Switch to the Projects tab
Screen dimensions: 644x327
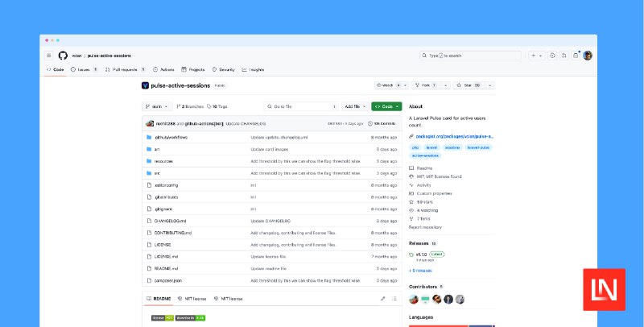193,70
